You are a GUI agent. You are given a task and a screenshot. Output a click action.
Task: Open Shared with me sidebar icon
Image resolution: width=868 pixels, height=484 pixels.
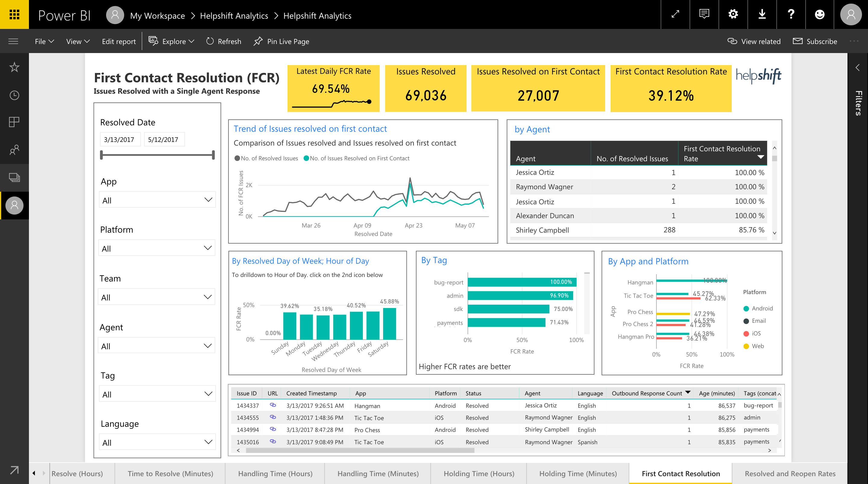coord(14,150)
